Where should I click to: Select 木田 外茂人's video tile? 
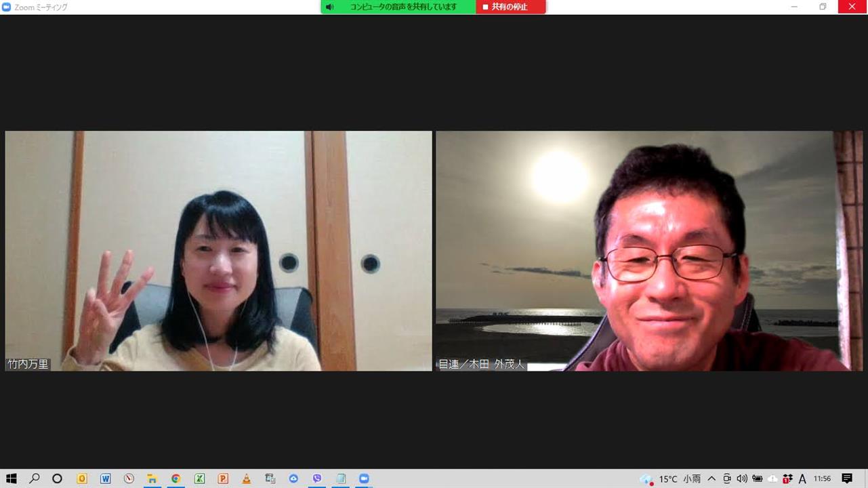648,251
